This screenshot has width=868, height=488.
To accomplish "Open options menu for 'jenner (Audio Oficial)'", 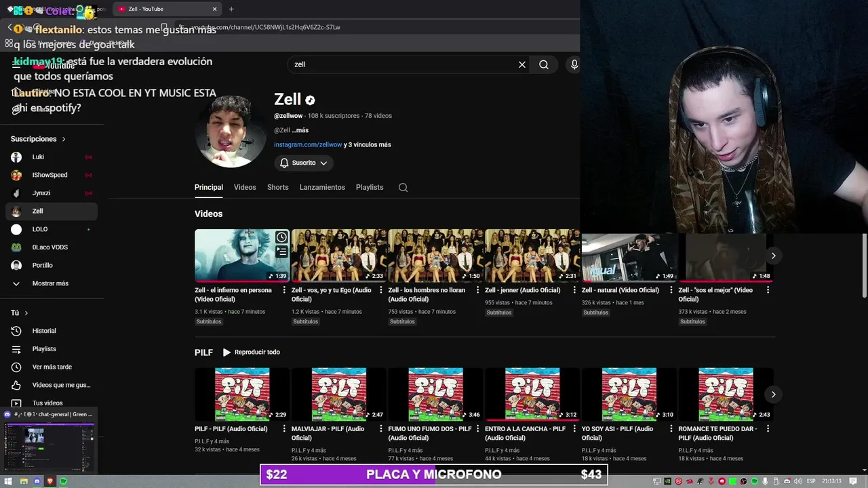I will pos(574,290).
